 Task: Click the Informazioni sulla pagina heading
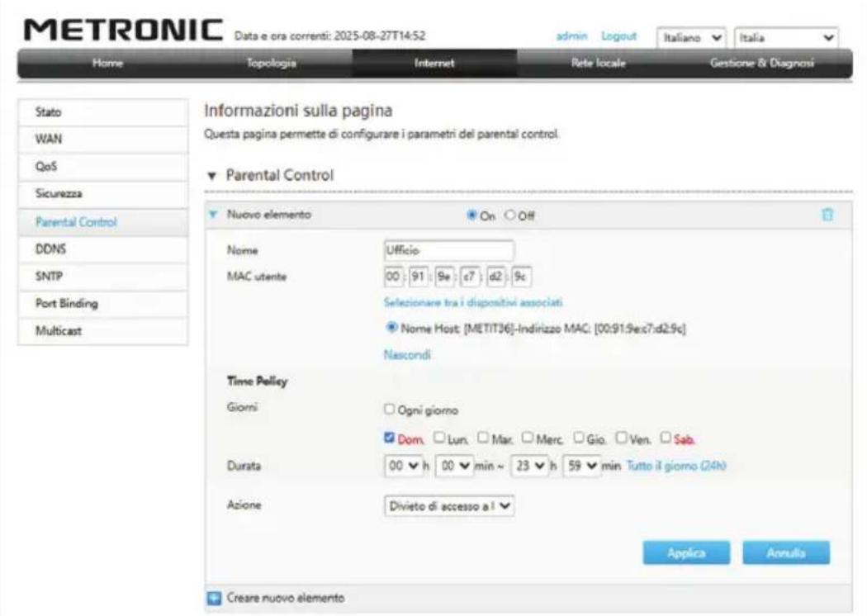pos(299,111)
